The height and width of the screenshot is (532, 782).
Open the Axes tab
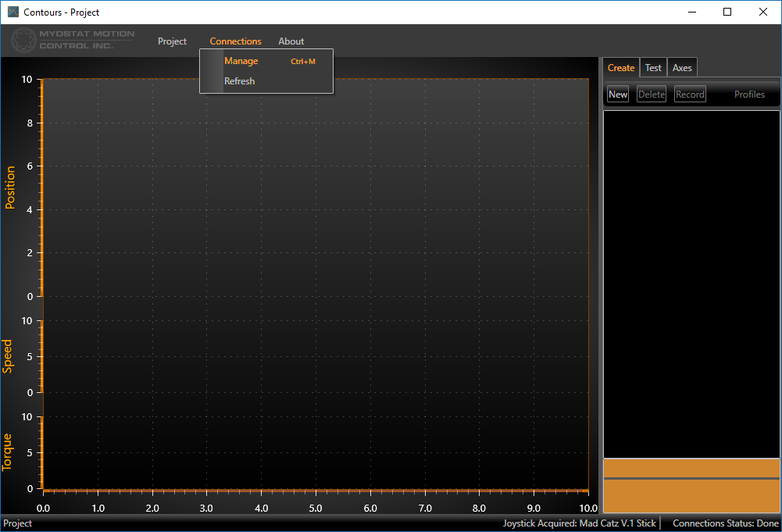tap(682, 68)
